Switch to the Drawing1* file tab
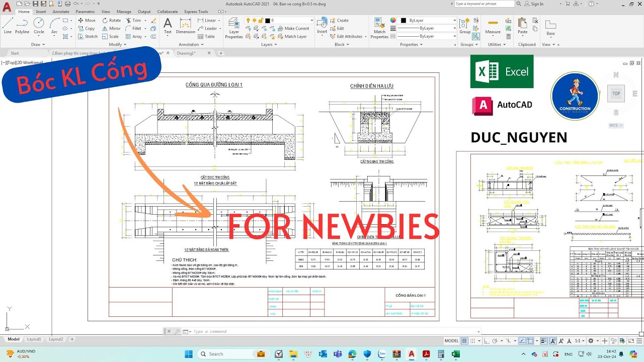 coord(186,53)
